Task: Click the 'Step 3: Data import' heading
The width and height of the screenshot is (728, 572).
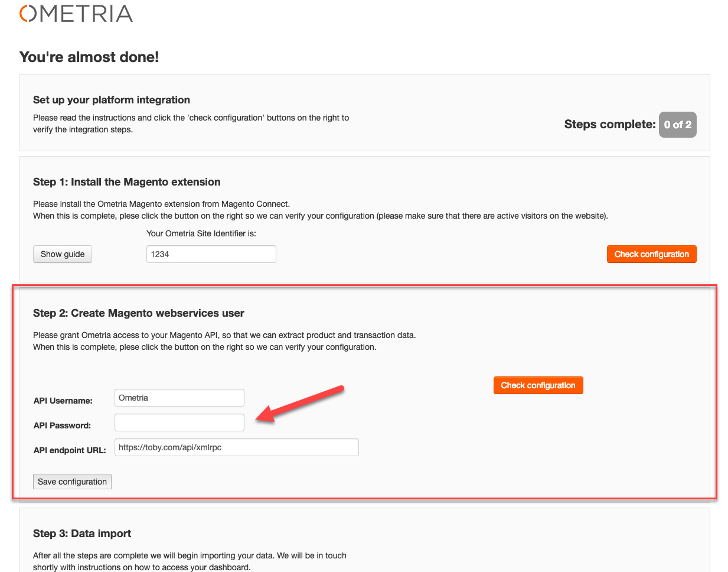Action: click(82, 534)
